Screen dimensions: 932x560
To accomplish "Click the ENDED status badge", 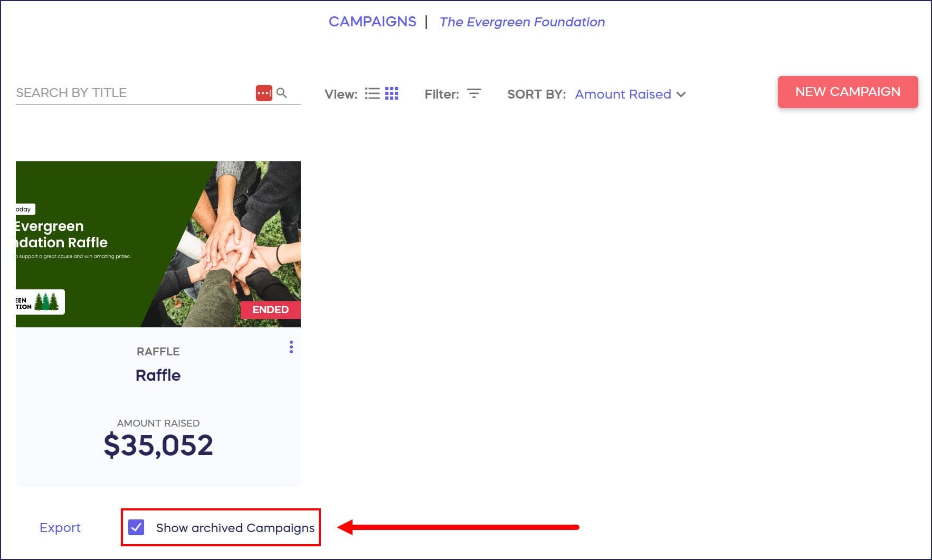I will pyautogui.click(x=270, y=310).
